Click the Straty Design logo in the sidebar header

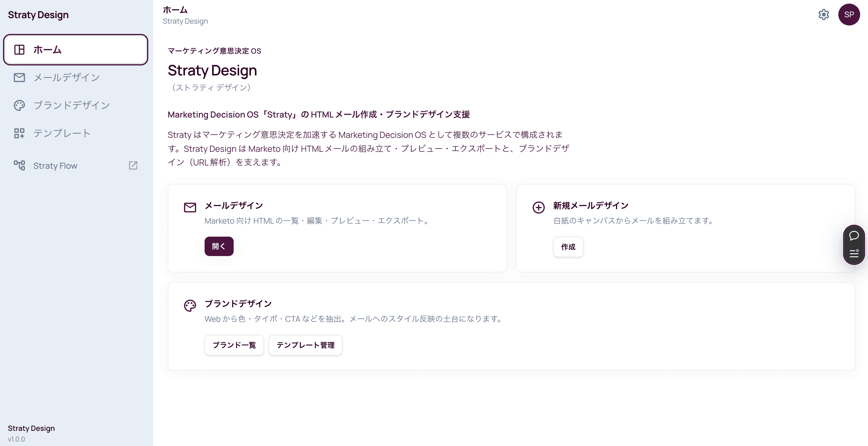[38, 15]
